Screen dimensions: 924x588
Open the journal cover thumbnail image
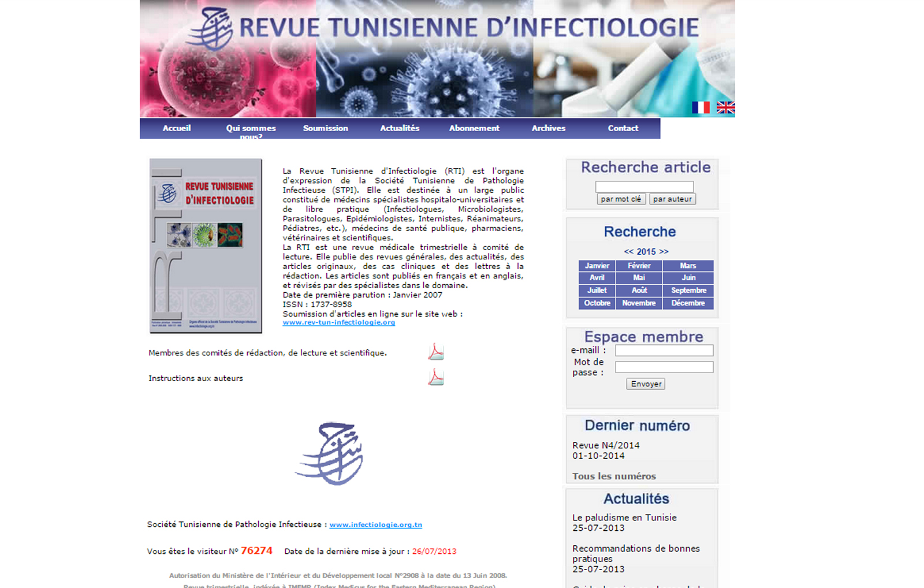pos(206,245)
